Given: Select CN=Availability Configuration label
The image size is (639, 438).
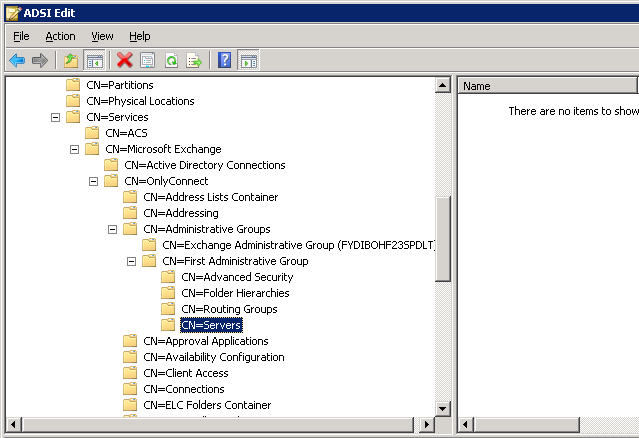Looking at the screenshot, I should [214, 357].
